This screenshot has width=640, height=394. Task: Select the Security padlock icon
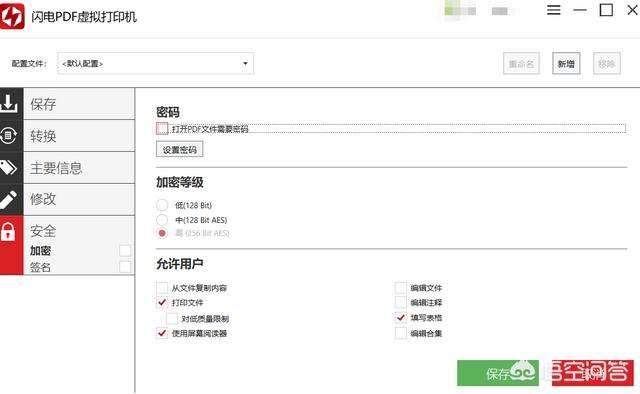click(8, 232)
